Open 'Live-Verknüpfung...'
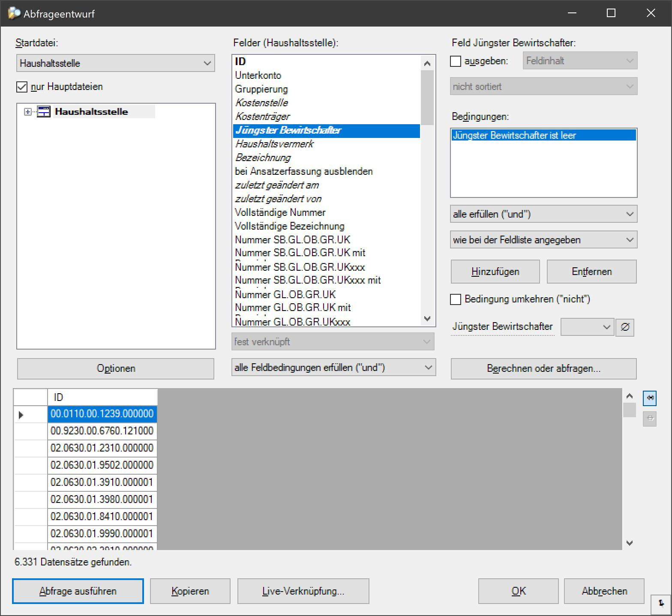The image size is (672, 616). [x=303, y=591]
